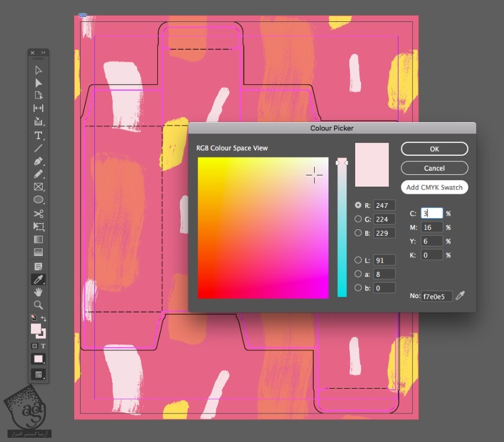Click the L value field showing 91
504x442 pixels.
click(x=384, y=260)
